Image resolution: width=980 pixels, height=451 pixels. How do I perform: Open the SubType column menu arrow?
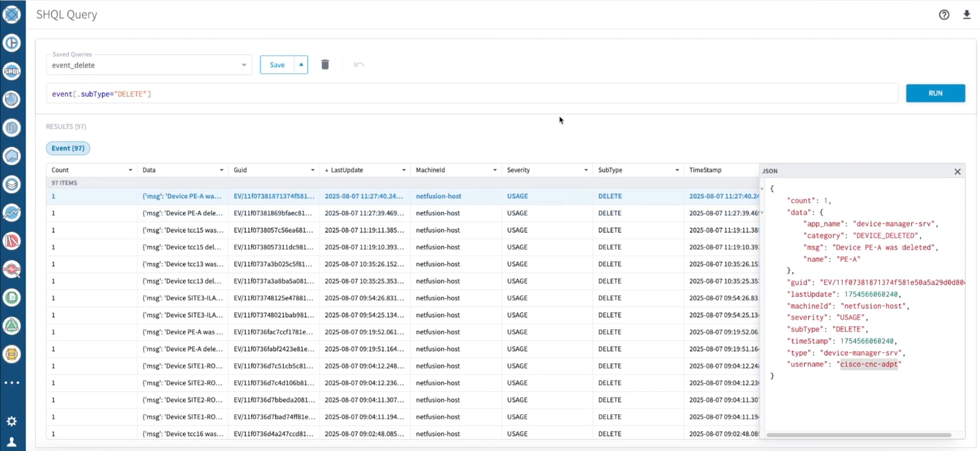click(x=677, y=170)
